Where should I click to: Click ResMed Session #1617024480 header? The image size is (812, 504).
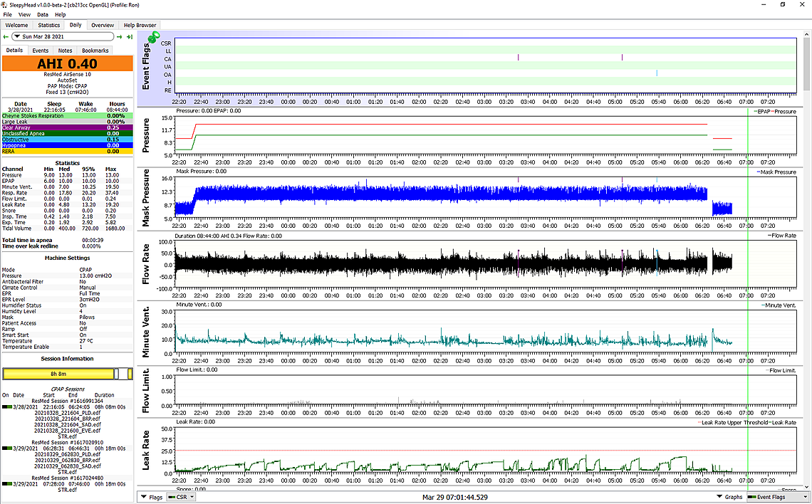coord(68,478)
